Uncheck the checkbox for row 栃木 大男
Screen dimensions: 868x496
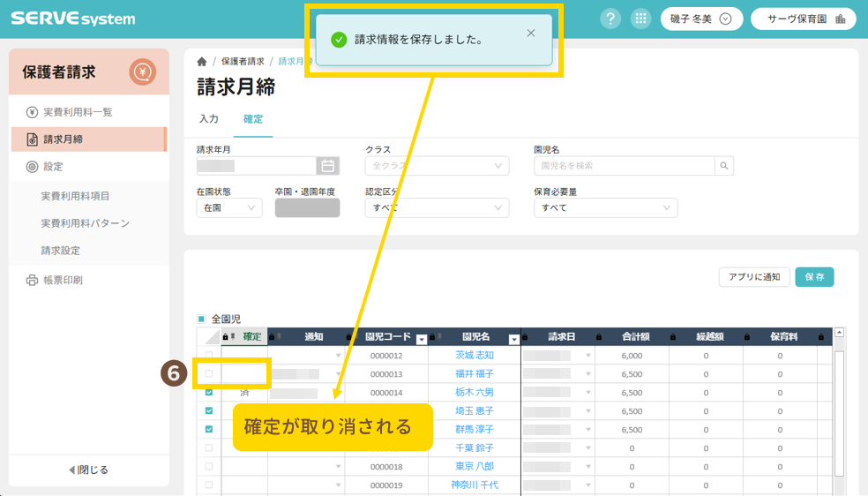coord(209,392)
